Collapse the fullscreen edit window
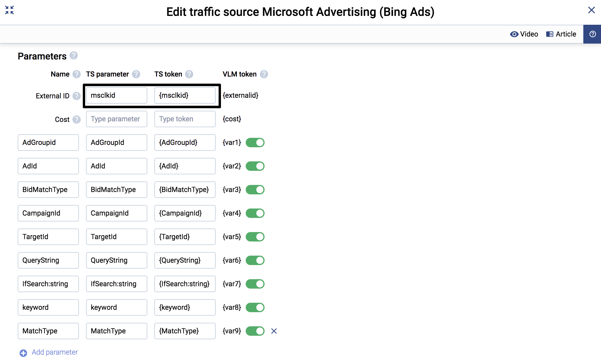Viewport: 601px width, 364px height. pos(9,10)
